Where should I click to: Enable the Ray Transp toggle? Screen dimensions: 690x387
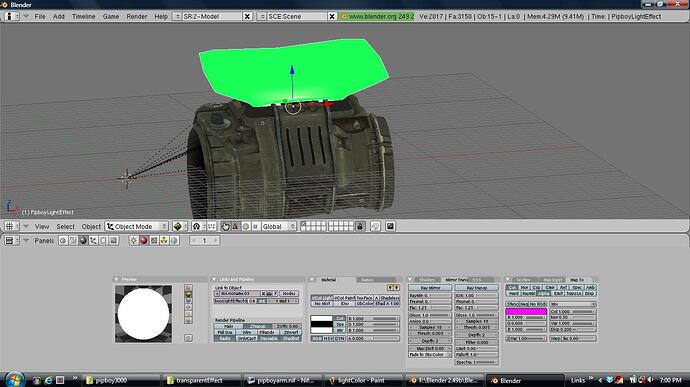click(x=477, y=288)
